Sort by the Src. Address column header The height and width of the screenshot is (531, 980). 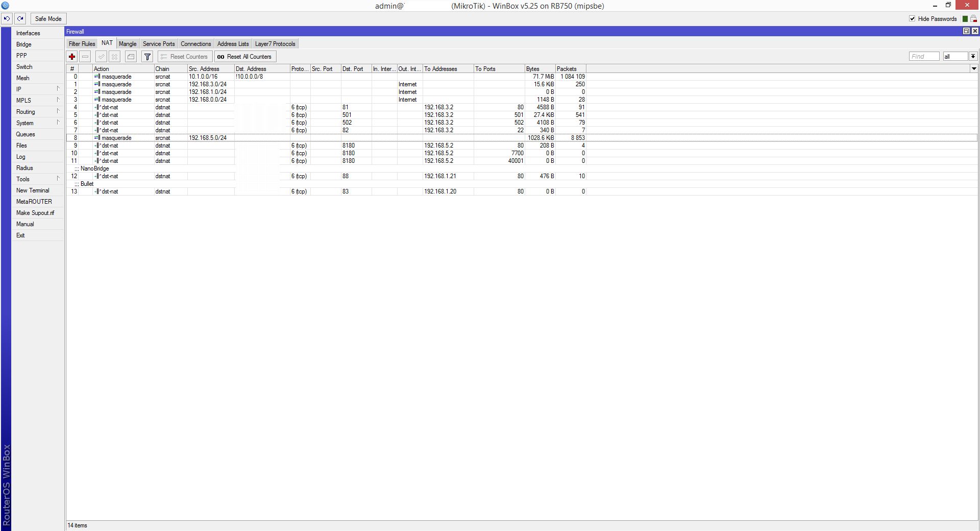point(211,69)
